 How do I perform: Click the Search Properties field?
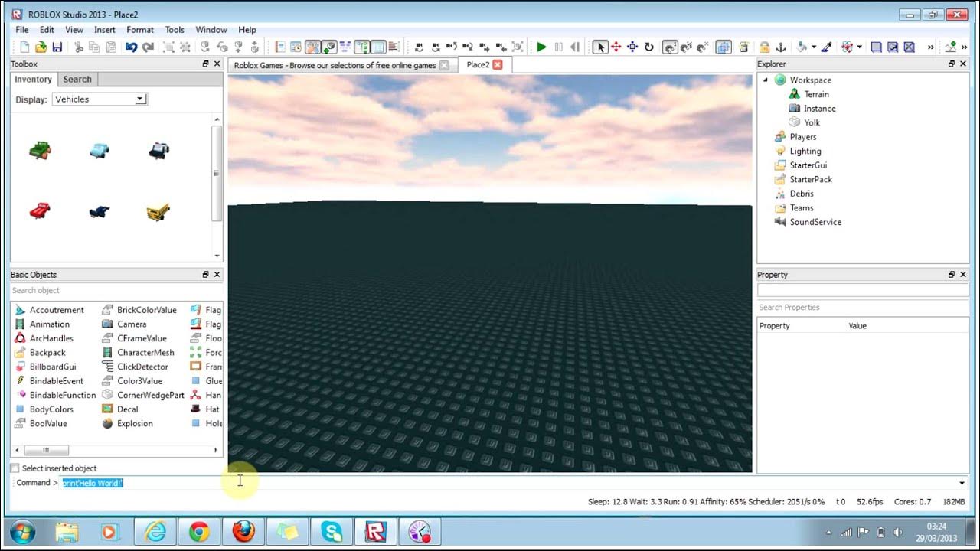click(x=863, y=308)
